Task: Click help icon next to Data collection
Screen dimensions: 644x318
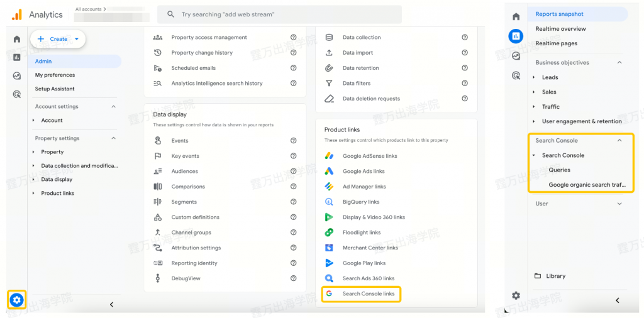Action: (465, 37)
